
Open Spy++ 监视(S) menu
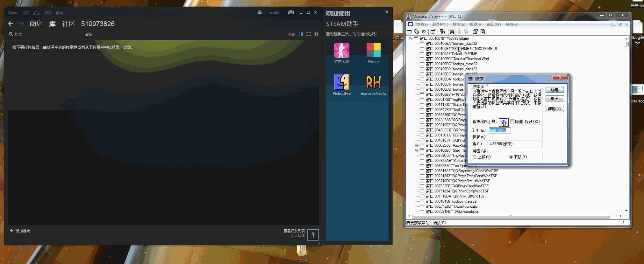point(421,24)
